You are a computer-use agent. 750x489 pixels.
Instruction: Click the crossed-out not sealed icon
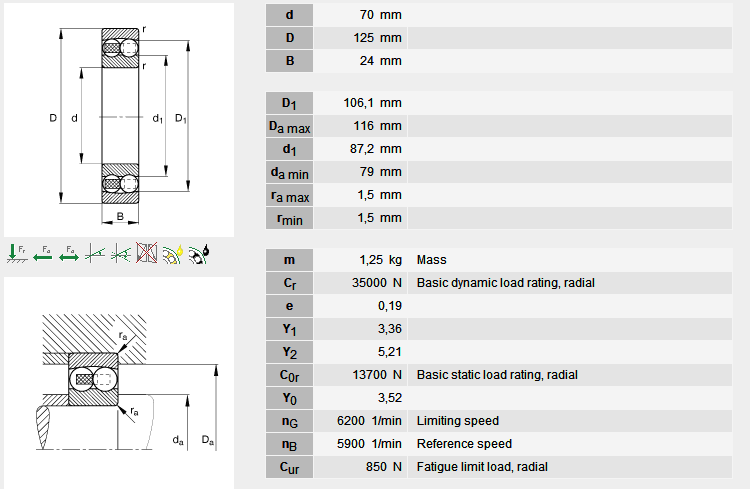click(x=147, y=253)
